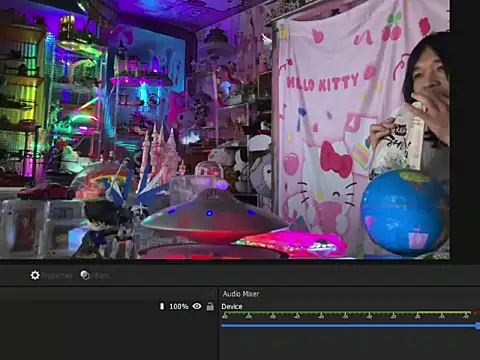Select the webcam source in the preview
The height and width of the screenshot is (360, 480).
tap(225, 129)
